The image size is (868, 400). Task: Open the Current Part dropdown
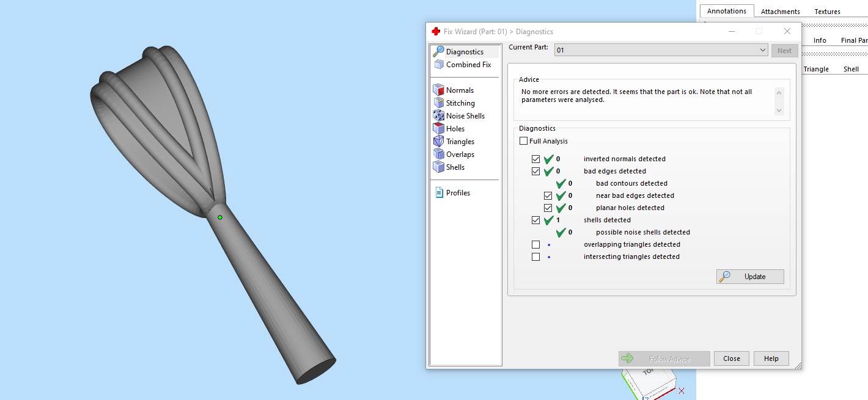[x=661, y=50]
